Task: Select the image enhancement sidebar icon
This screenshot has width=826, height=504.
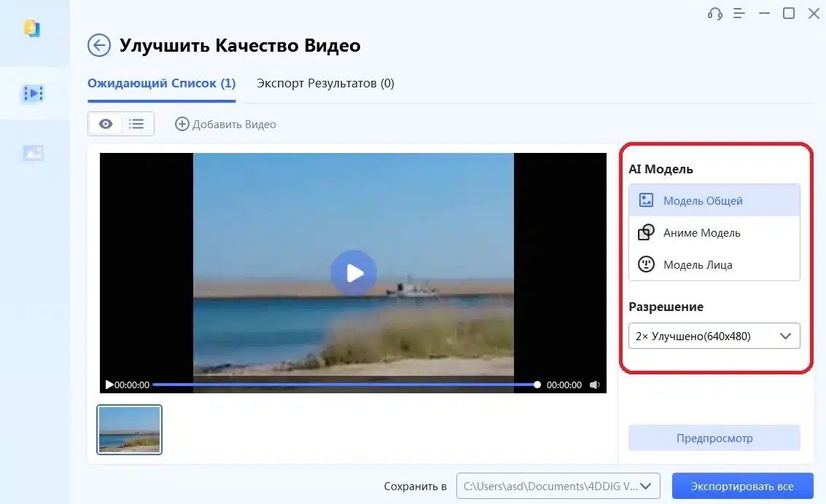Action: coord(33,153)
